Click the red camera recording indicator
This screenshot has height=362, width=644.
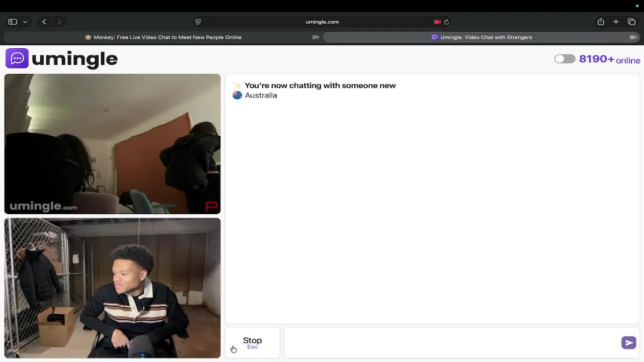[x=437, y=22]
